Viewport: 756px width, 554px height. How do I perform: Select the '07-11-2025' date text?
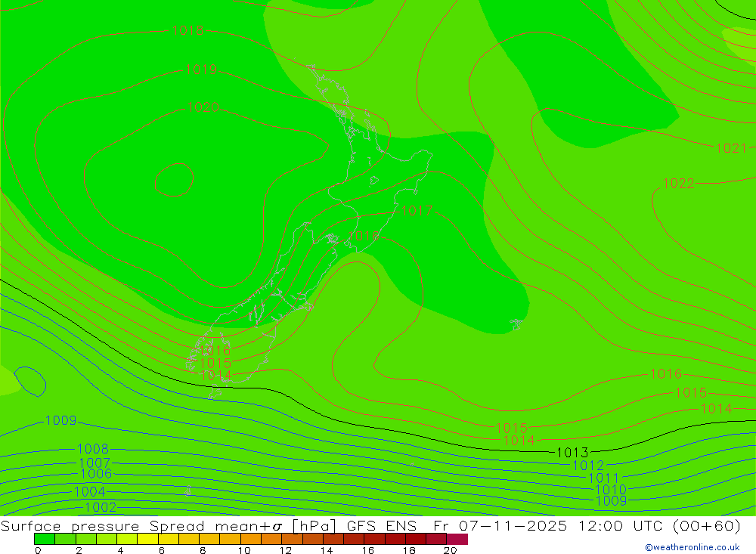tap(513, 525)
